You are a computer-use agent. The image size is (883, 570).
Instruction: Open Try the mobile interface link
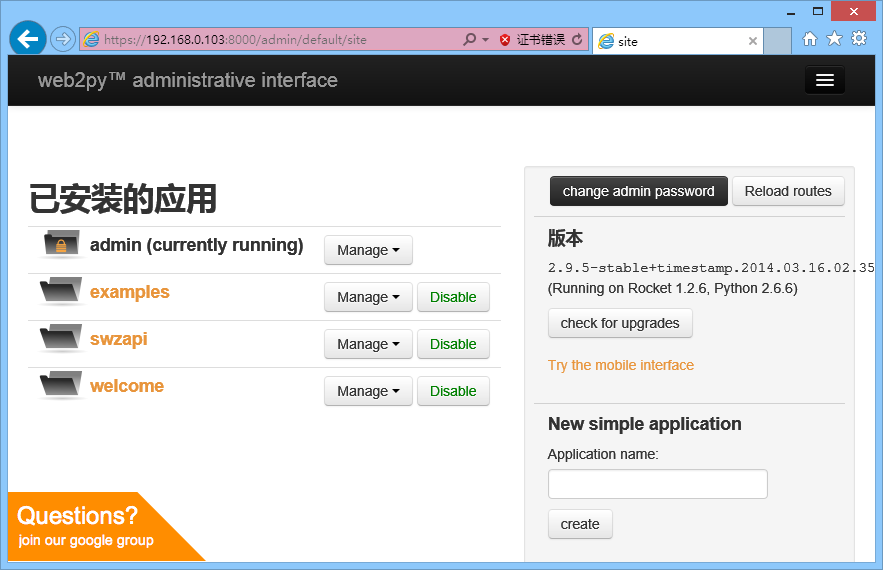[621, 365]
